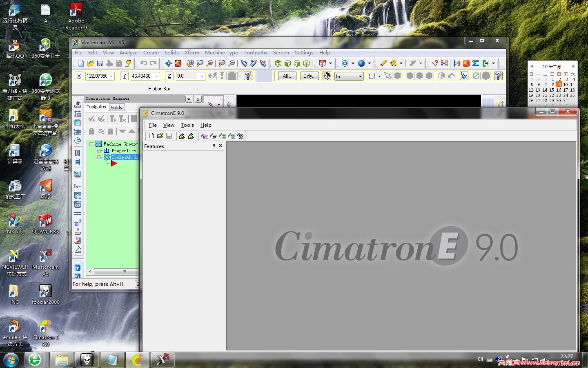The image size is (588, 368).
Task: Click the Only... selection button
Action: pyautogui.click(x=309, y=76)
